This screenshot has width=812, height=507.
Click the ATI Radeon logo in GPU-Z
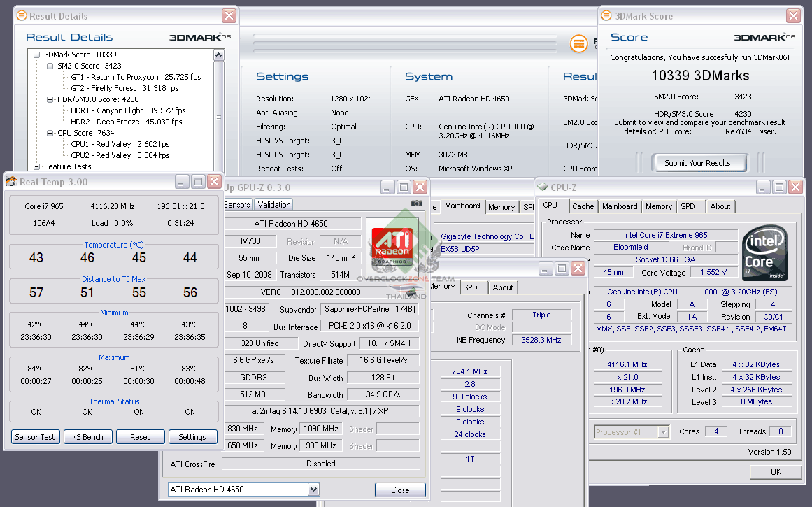[x=393, y=246]
